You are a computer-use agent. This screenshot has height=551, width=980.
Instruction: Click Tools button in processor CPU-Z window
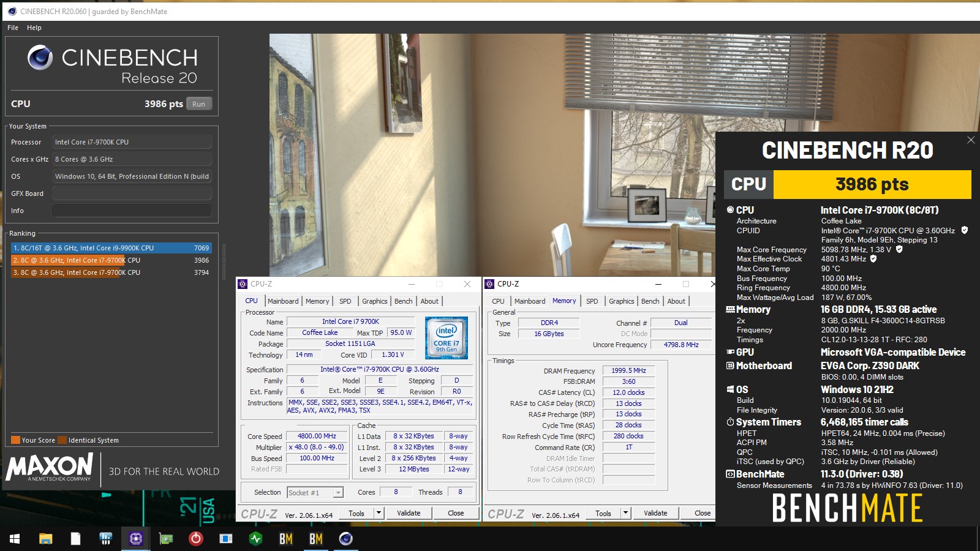(356, 513)
